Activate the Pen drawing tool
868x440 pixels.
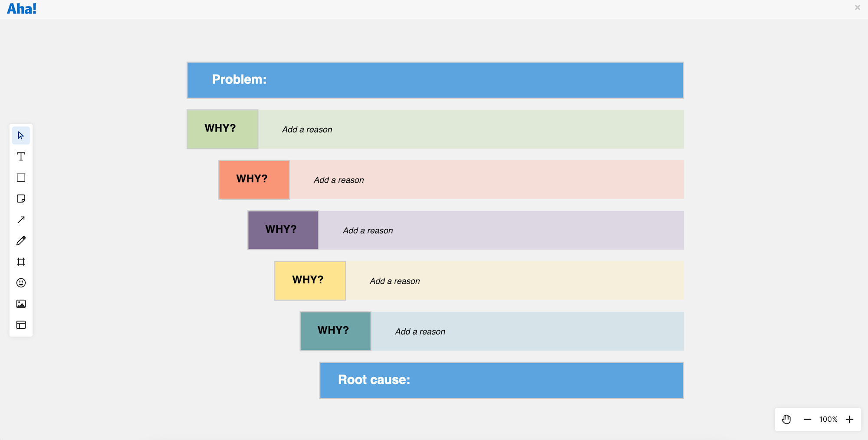click(20, 240)
